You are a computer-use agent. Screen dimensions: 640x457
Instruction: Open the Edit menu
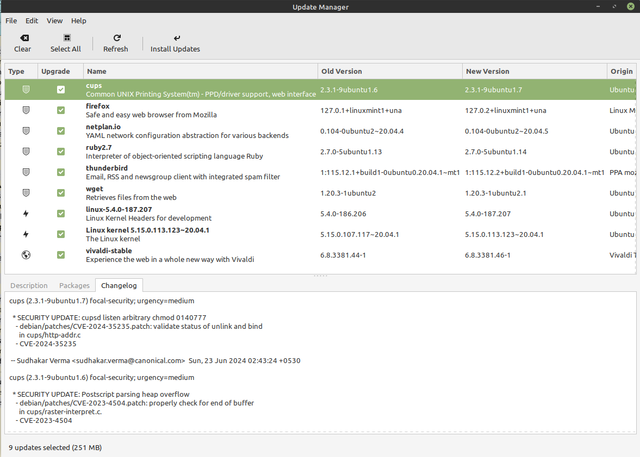tap(31, 21)
